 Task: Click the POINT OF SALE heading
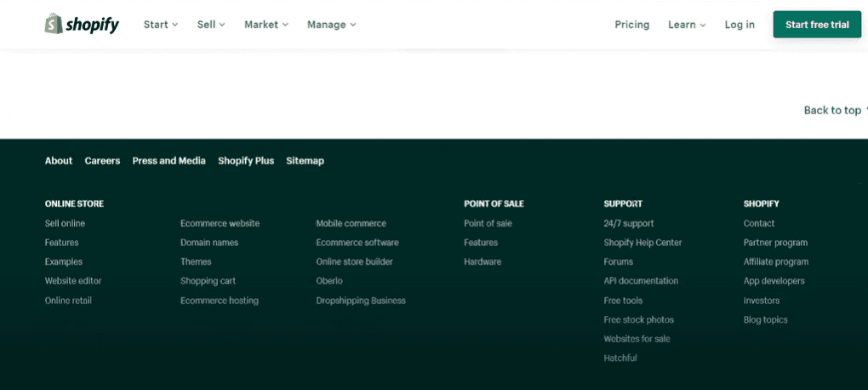point(494,204)
